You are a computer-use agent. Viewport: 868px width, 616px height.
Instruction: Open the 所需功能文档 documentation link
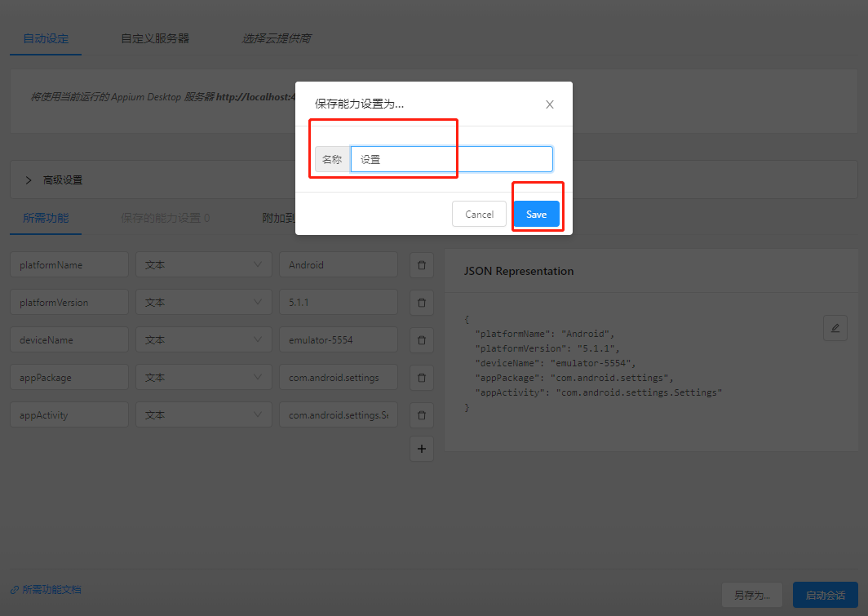46,590
